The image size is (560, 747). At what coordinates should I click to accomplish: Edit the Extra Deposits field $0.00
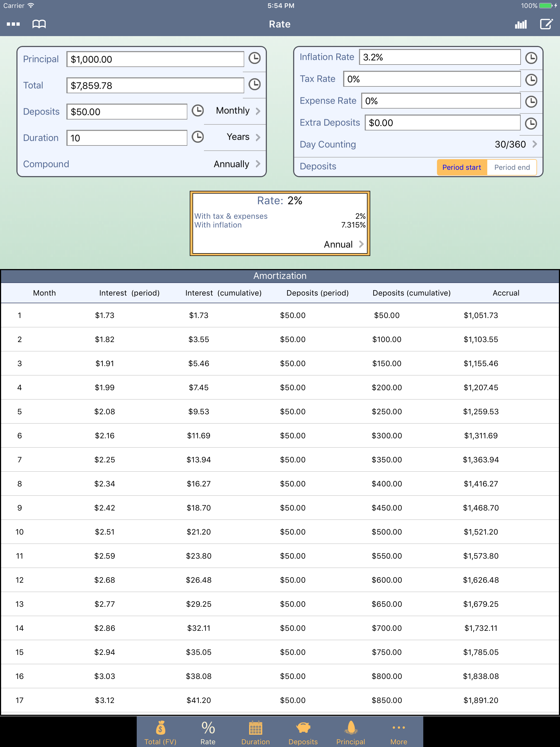[442, 122]
